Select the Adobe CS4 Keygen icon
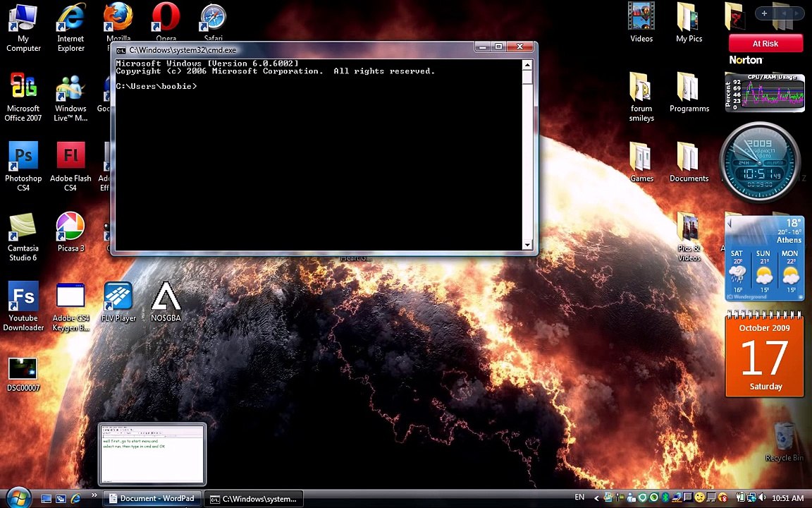Image resolution: width=812 pixels, height=508 pixels. coord(70,306)
